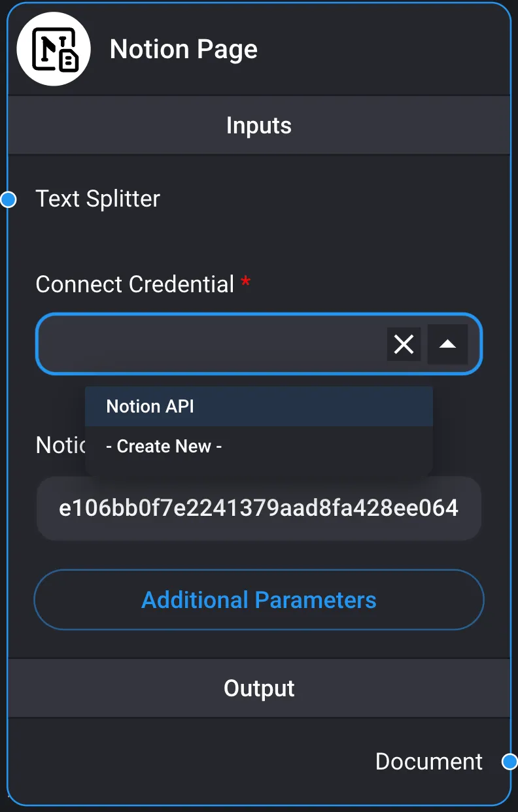Click the Output section header
The width and height of the screenshot is (518, 812).
pos(259,688)
